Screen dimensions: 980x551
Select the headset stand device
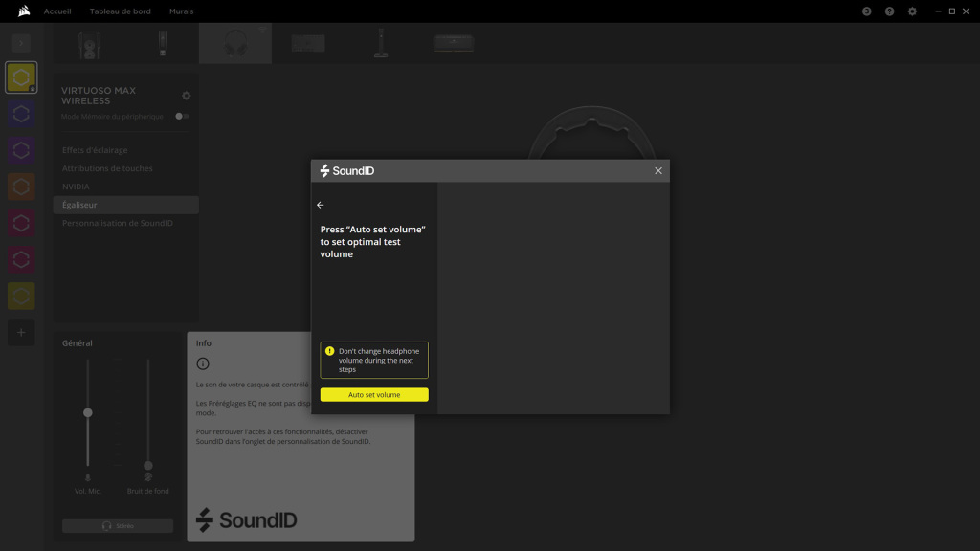[x=381, y=44]
